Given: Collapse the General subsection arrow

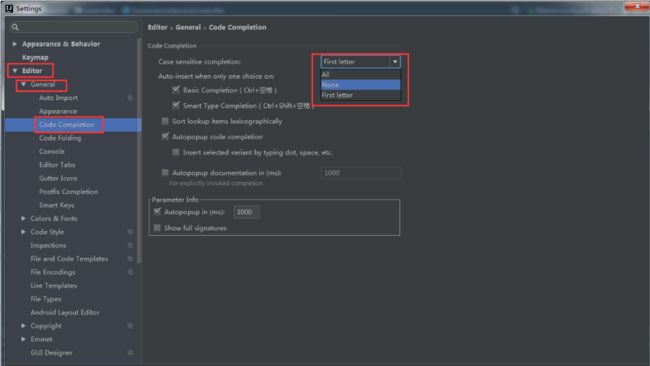Looking at the screenshot, I should coord(24,85).
